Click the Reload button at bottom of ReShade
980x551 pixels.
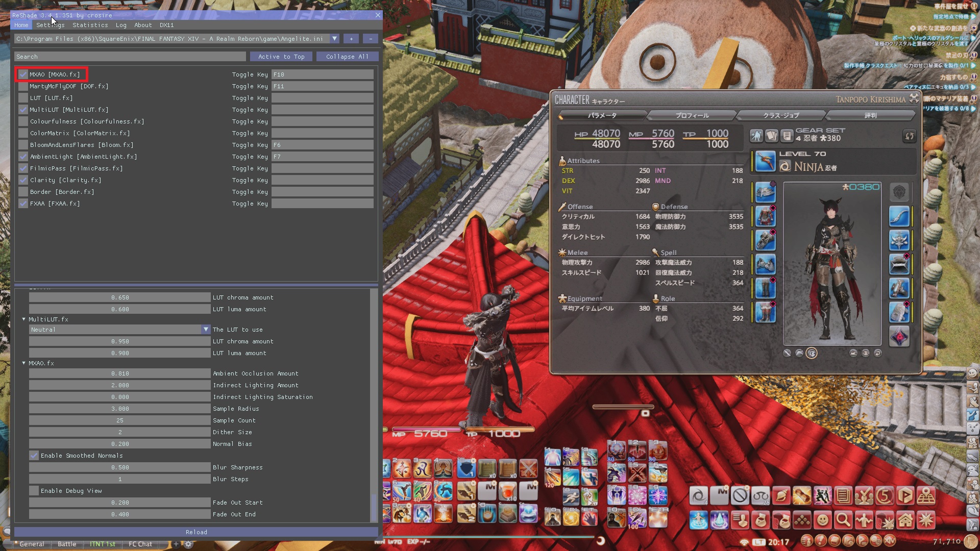196,532
